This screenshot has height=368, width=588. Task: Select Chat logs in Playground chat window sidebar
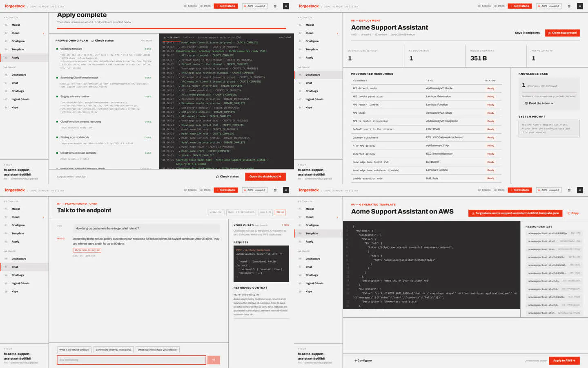[24, 275]
